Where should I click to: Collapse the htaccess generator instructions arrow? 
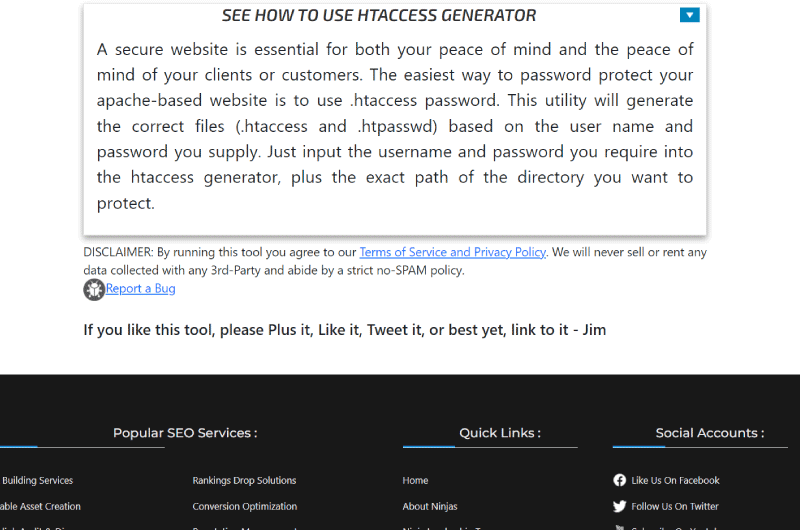pos(689,15)
